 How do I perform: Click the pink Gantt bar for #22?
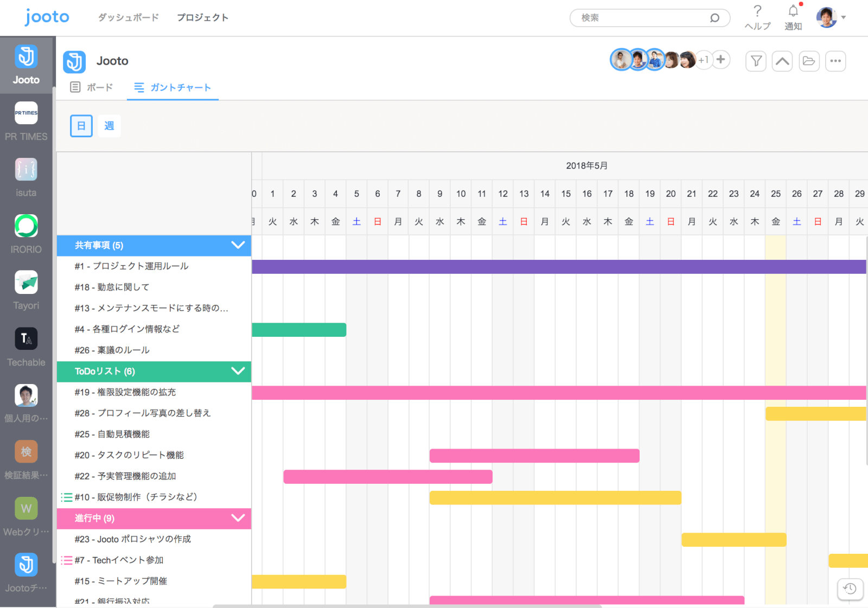coord(388,477)
